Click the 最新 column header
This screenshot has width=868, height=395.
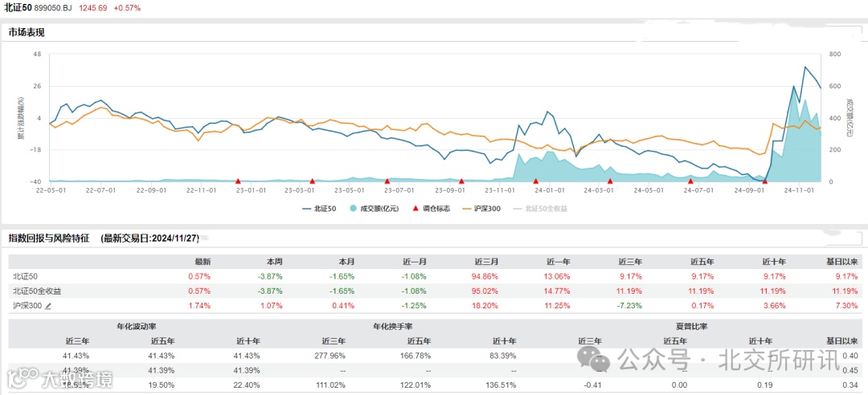203,262
